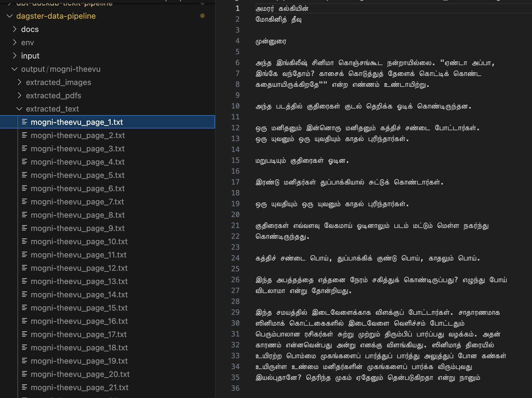The image size is (532, 398).
Task: Click the file icon beside mogni-theevu_page_2.txt
Action: tap(25, 135)
